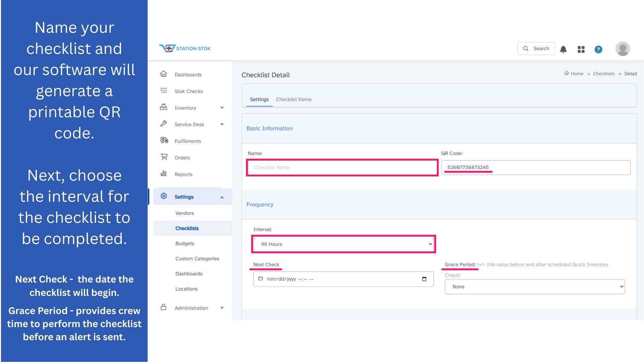This screenshot has width=644, height=362.
Task: Click the notification bell icon
Action: pyautogui.click(x=563, y=49)
